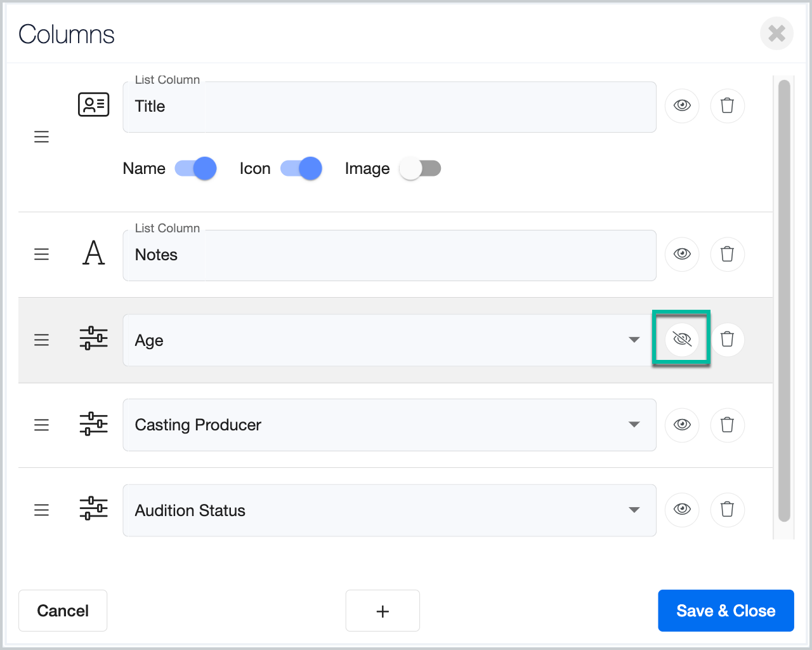This screenshot has width=812, height=650.
Task: Delete the Notes column
Action: (727, 254)
